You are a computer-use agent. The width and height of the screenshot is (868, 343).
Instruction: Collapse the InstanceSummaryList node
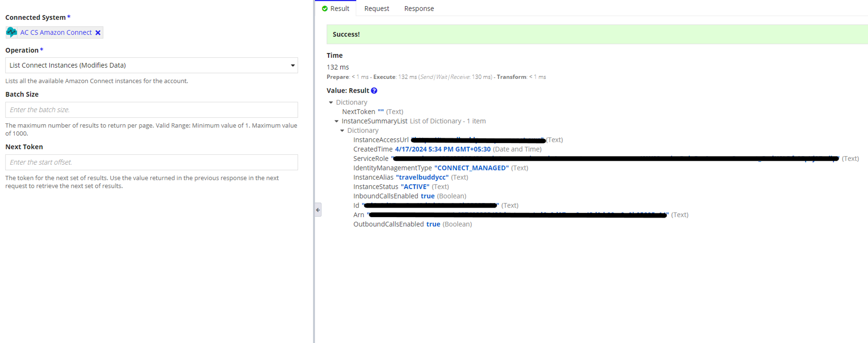[x=337, y=121]
